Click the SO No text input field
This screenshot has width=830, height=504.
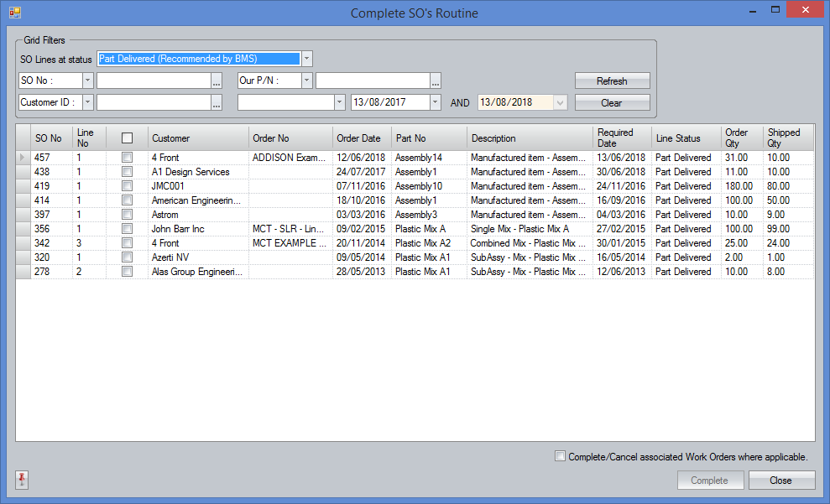(154, 81)
